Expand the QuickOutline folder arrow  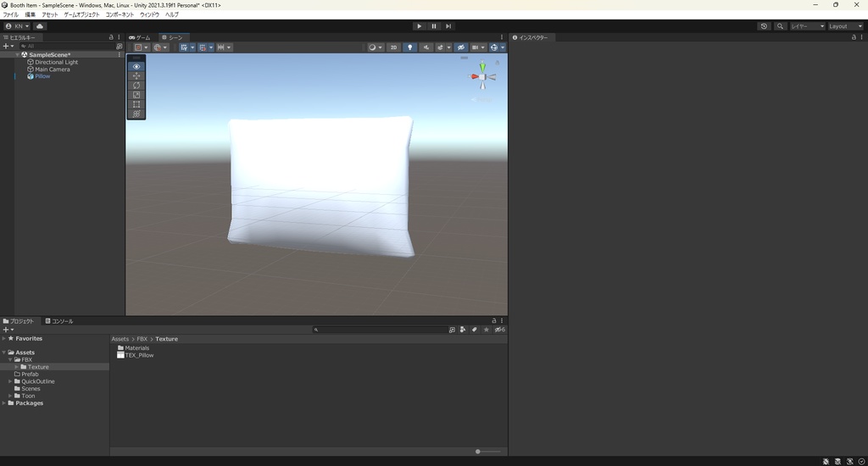[10, 381]
